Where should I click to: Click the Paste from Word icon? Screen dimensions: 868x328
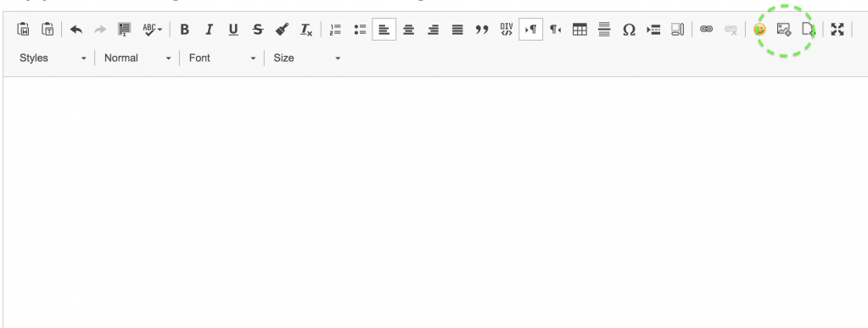[23, 30]
